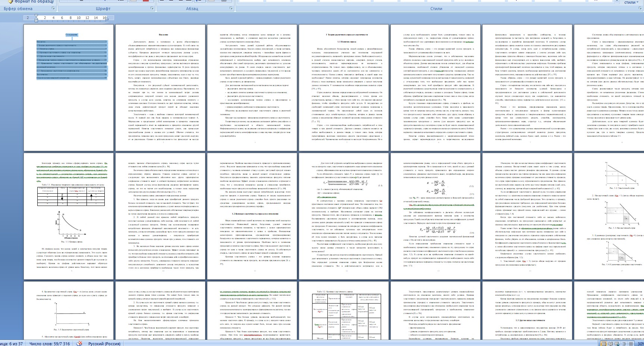Click the spell-check icon in the status bar
The width and height of the screenshot is (644, 346).
pos(79,343)
